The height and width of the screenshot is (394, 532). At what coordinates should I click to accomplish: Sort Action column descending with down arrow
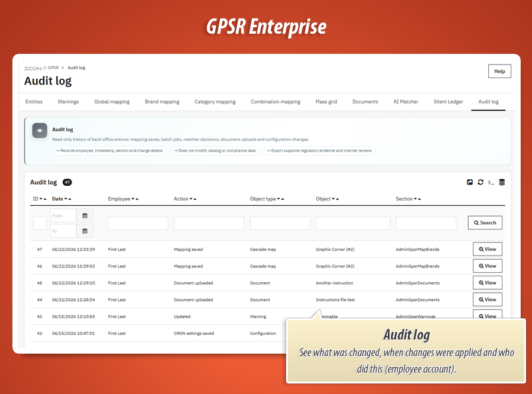191,199
